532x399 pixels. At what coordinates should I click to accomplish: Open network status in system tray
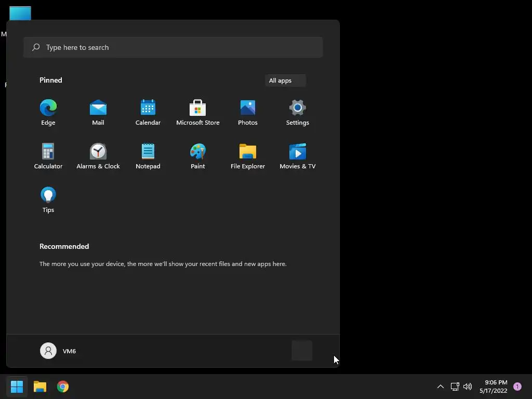pyautogui.click(x=455, y=387)
